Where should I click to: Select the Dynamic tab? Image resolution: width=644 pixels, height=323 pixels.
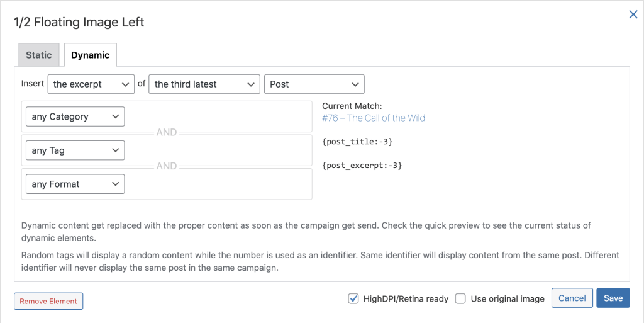(90, 55)
